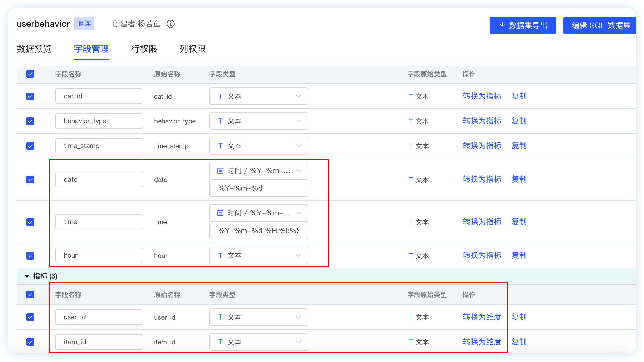Uncheck the user_id row checkbox
The height and width of the screenshot is (362, 644).
pos(30,317)
